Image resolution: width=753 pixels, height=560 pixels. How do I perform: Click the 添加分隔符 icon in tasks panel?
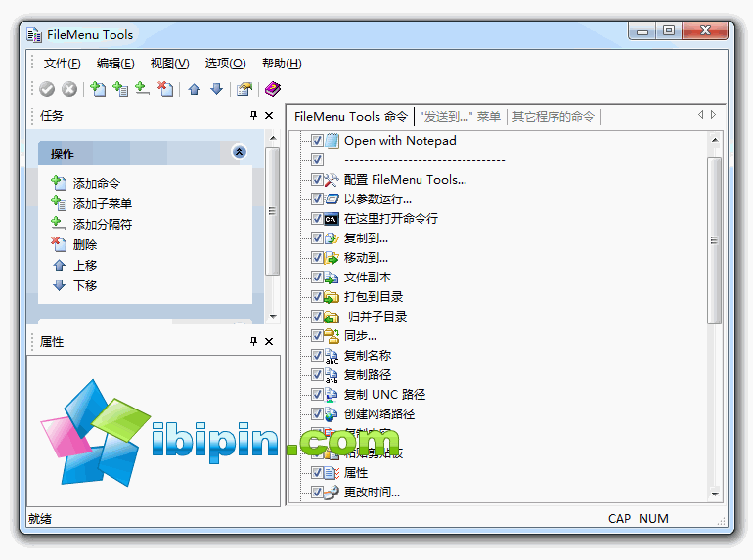(x=59, y=224)
